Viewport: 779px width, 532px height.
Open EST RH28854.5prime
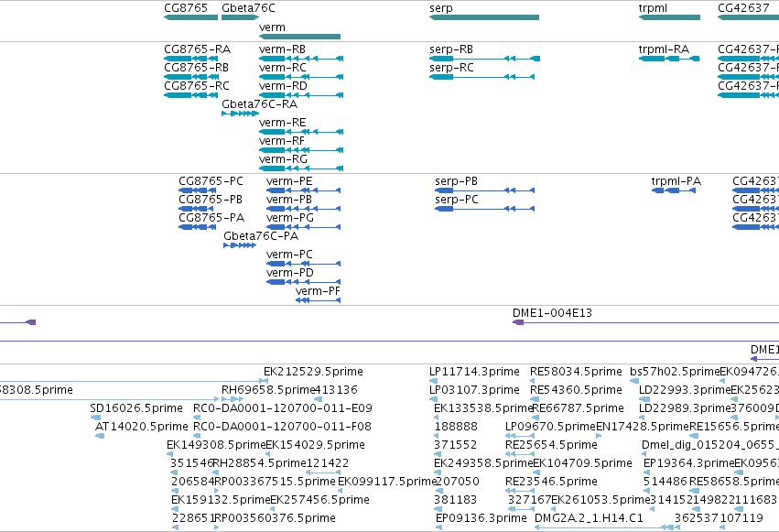(259, 463)
